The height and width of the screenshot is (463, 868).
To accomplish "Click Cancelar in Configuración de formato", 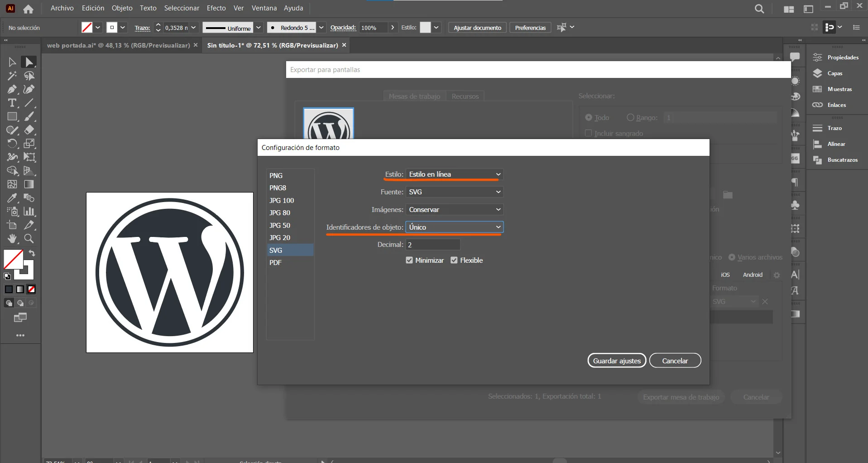I will point(675,361).
